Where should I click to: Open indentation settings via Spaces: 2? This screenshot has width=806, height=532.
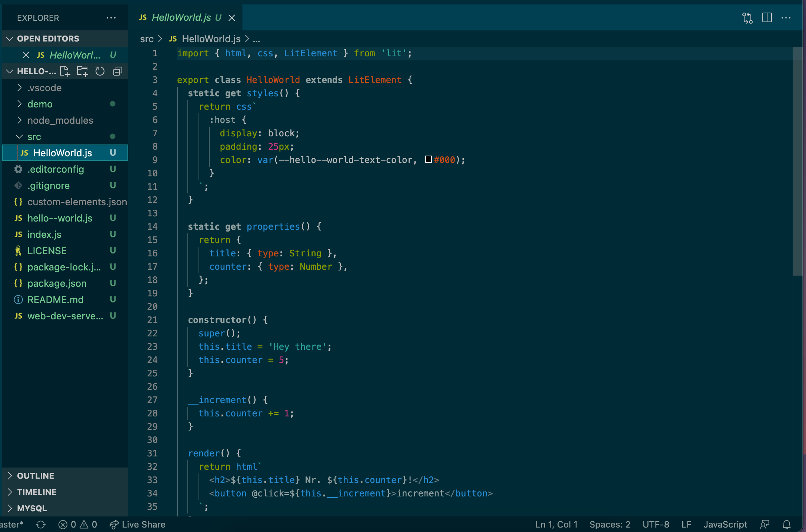click(609, 524)
